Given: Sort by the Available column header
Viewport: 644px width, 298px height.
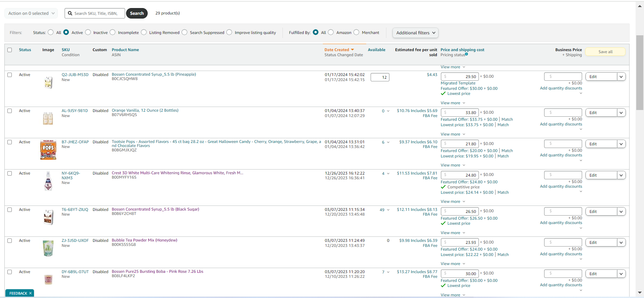Looking at the screenshot, I should tap(377, 50).
